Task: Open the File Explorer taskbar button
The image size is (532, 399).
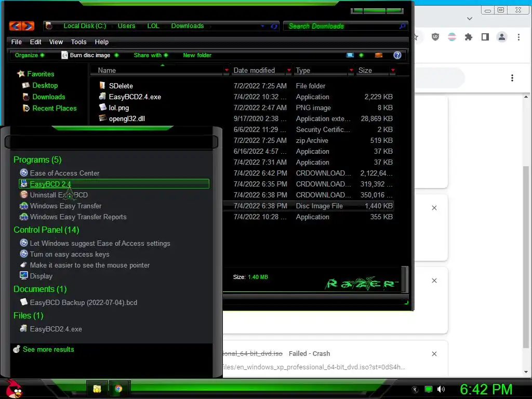Action: pyautogui.click(x=97, y=389)
